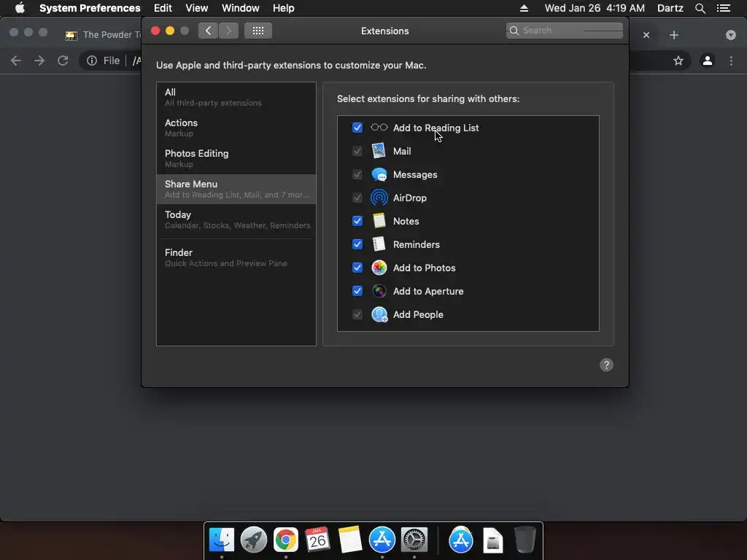The width and height of the screenshot is (747, 560).
Task: Uncheck the Add to Reading List checkbox
Action: pyautogui.click(x=357, y=128)
